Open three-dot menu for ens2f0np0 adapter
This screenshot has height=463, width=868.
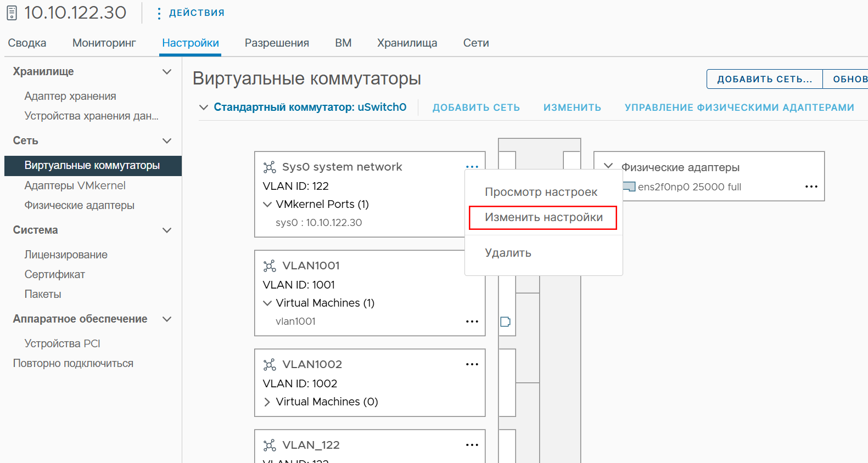click(x=811, y=187)
